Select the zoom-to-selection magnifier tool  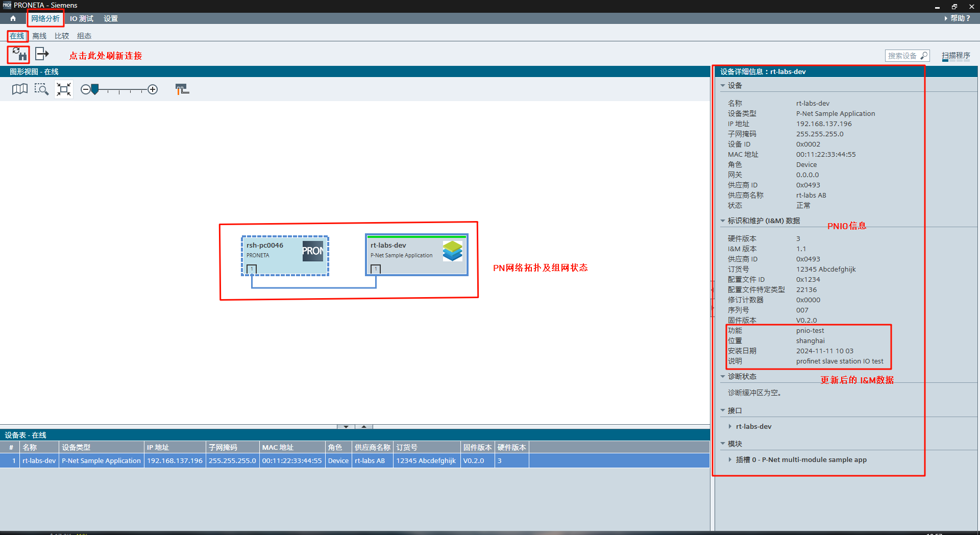pos(41,89)
